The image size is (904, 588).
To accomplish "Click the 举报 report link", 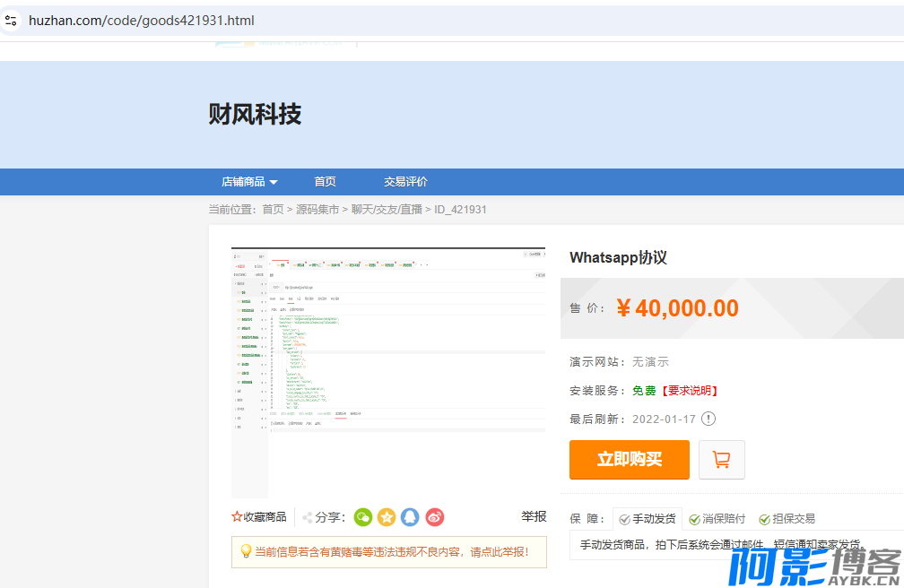I will click(534, 516).
